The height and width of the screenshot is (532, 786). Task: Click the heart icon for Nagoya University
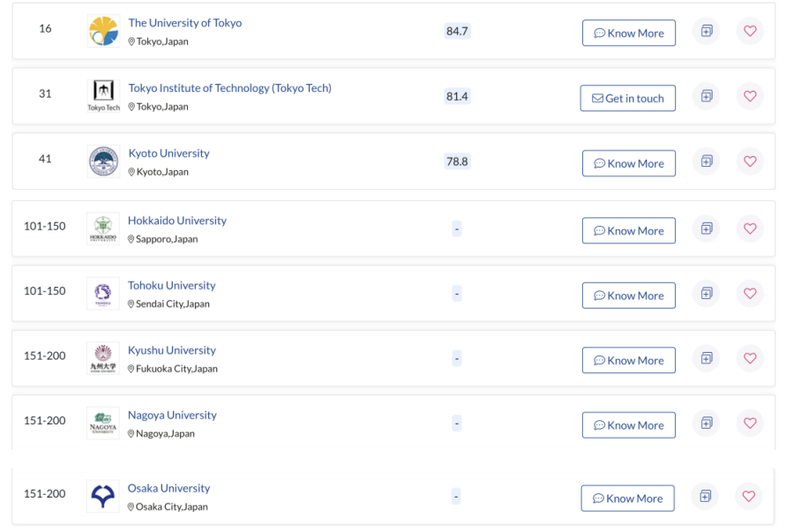[x=750, y=423]
